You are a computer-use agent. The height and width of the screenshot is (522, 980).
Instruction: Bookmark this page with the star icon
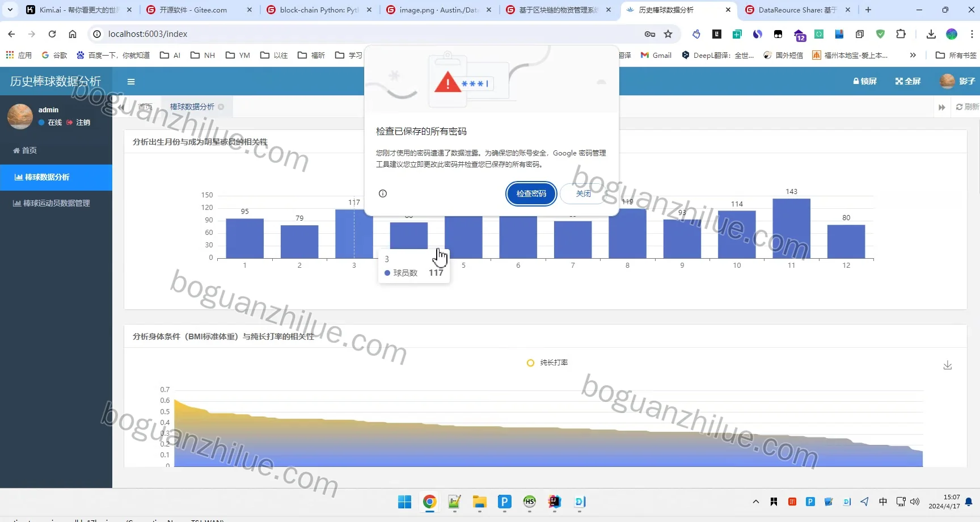coord(668,34)
